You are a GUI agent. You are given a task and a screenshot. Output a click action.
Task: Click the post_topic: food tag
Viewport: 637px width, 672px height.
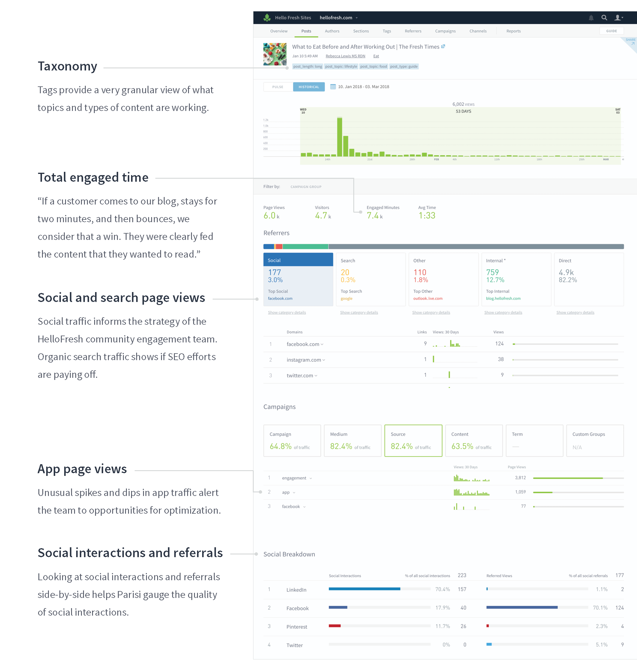[x=373, y=67]
